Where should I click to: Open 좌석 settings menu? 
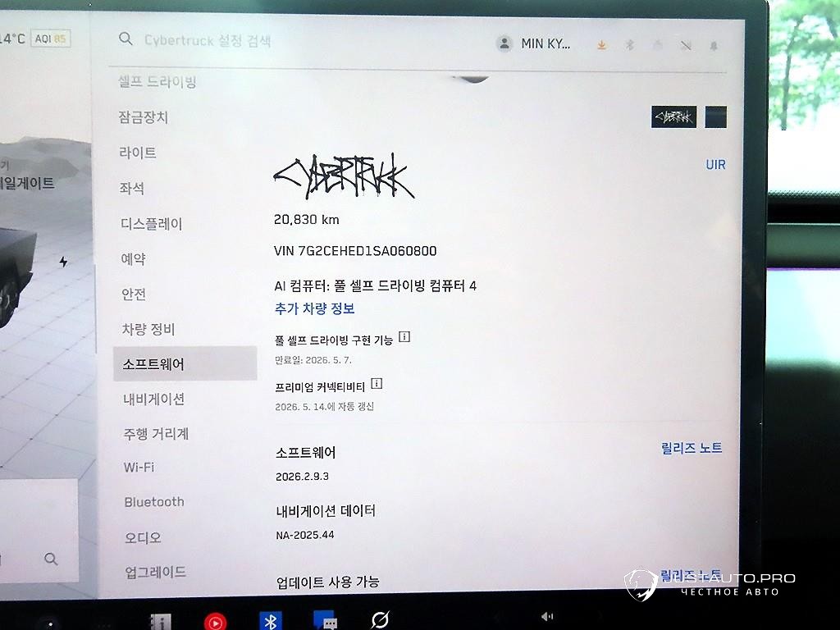132,188
